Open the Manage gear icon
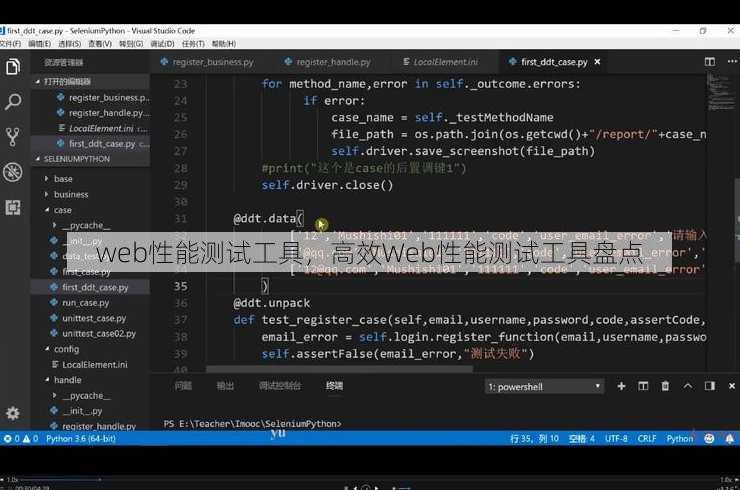The height and width of the screenshot is (490, 740). [x=13, y=413]
